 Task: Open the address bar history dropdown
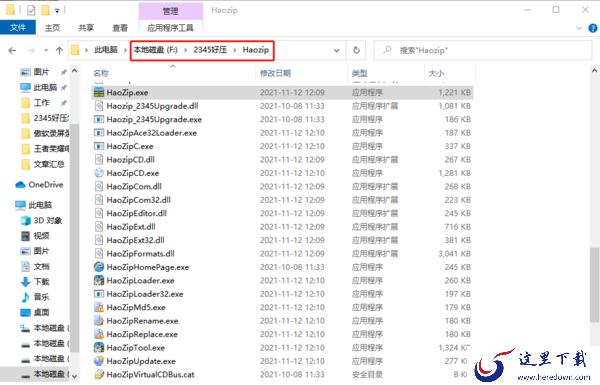(x=337, y=50)
